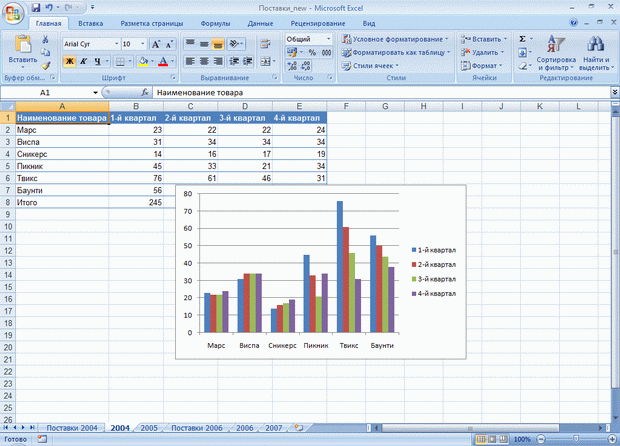Switch to Вставка ribbon tab
This screenshot has height=446, width=620.
click(x=91, y=23)
